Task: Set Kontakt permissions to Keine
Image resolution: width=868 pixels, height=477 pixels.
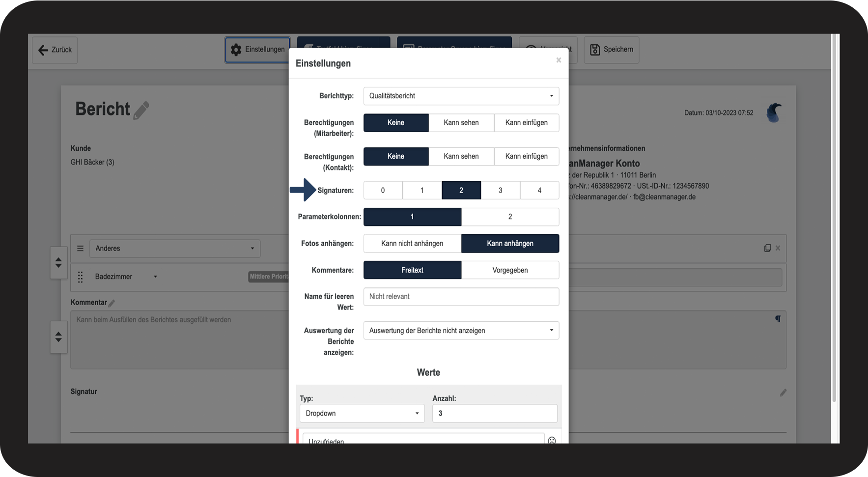Action: [396, 156]
